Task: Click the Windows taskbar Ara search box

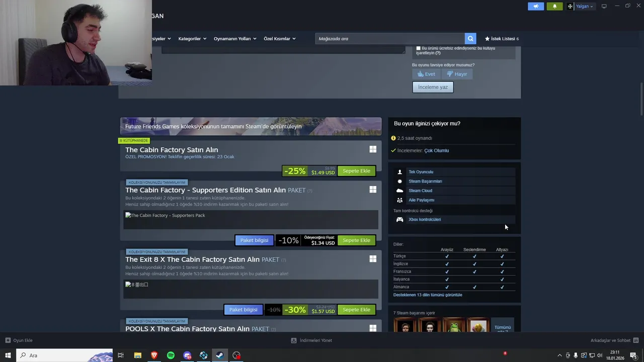Action: [64, 355]
